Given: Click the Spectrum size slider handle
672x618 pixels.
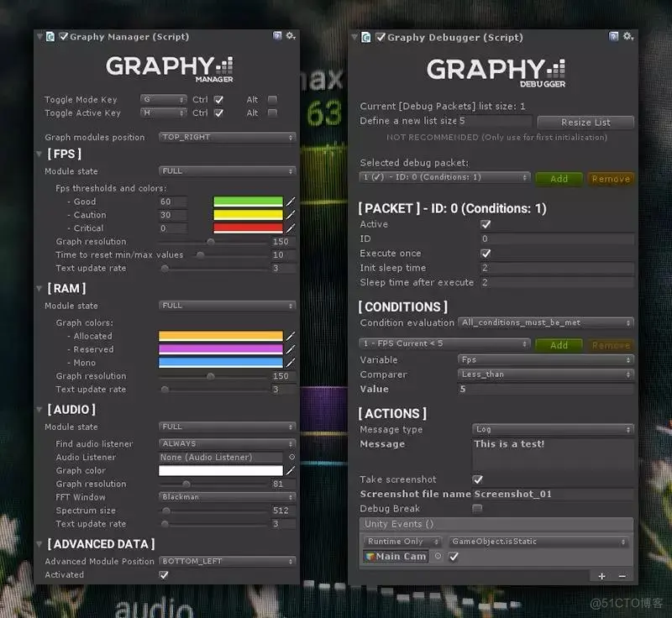Looking at the screenshot, I should [166, 511].
